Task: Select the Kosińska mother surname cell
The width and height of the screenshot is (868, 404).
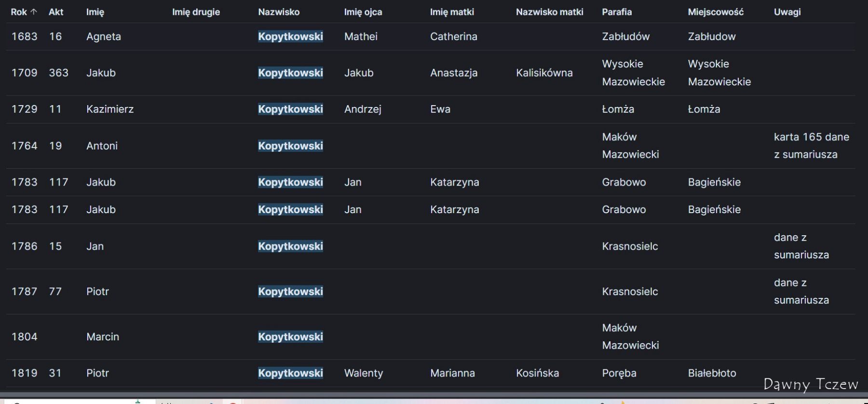Action: (x=537, y=373)
